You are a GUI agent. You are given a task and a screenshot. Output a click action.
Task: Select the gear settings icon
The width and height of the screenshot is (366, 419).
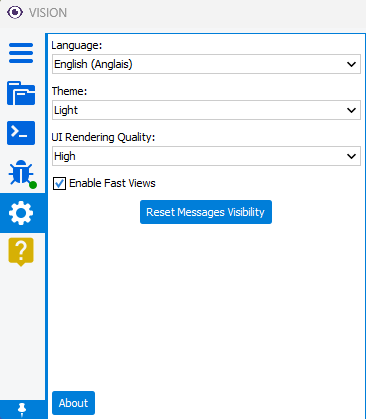tap(21, 213)
